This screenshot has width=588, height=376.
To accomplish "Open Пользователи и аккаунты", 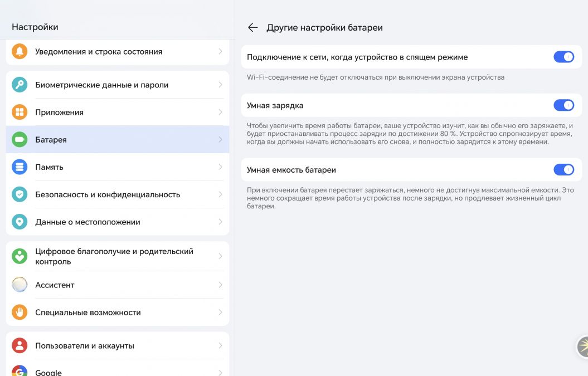I will coord(118,345).
